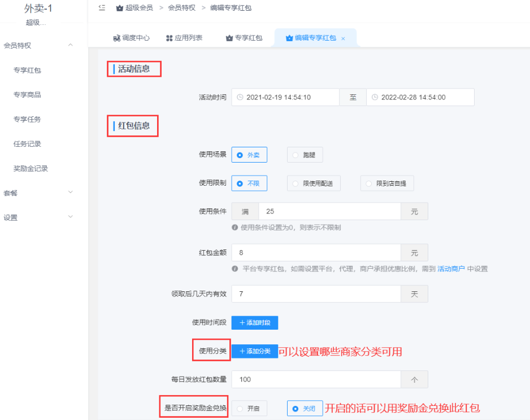530x420 pixels.
Task: Click 编辑专享红包 breadcrumb text
Action: (231, 8)
